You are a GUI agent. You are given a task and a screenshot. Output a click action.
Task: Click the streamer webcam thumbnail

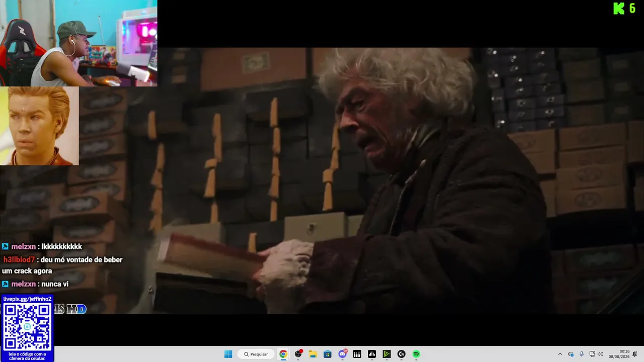pyautogui.click(x=78, y=43)
